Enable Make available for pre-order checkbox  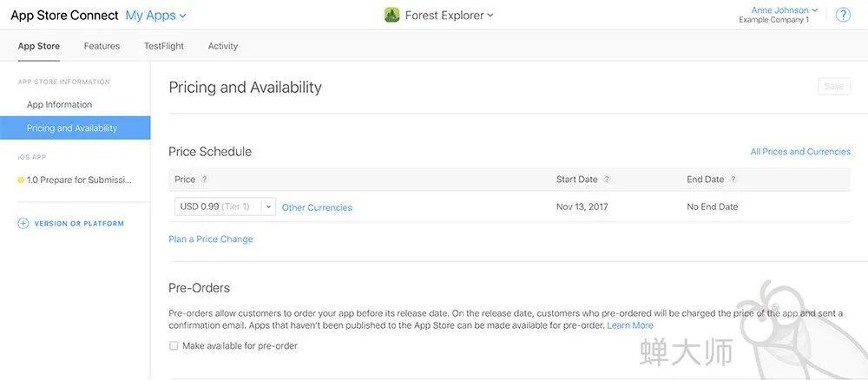[x=174, y=345]
